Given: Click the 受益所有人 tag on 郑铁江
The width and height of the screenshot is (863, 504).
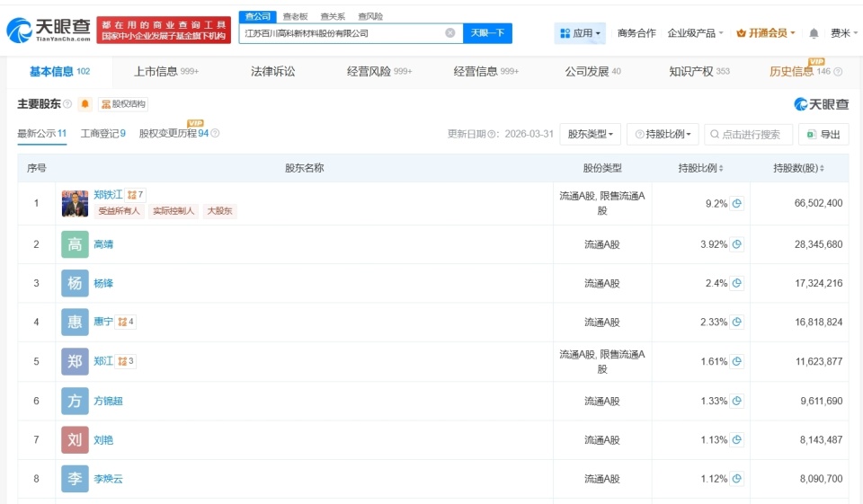Looking at the screenshot, I should tap(119, 211).
